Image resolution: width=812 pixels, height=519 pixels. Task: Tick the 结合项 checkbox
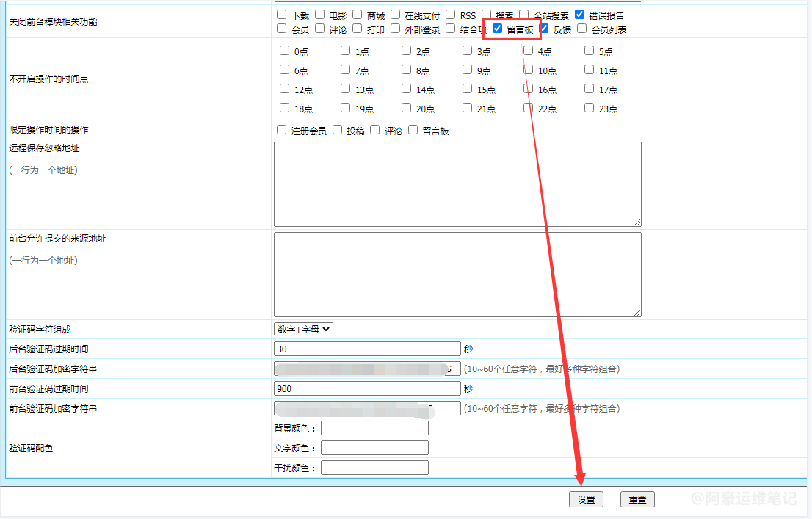coord(451,29)
